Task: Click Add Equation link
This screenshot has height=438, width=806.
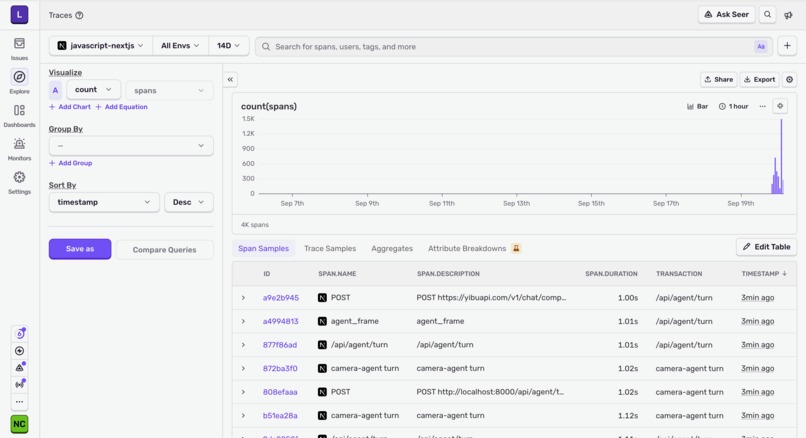Action: [121, 107]
